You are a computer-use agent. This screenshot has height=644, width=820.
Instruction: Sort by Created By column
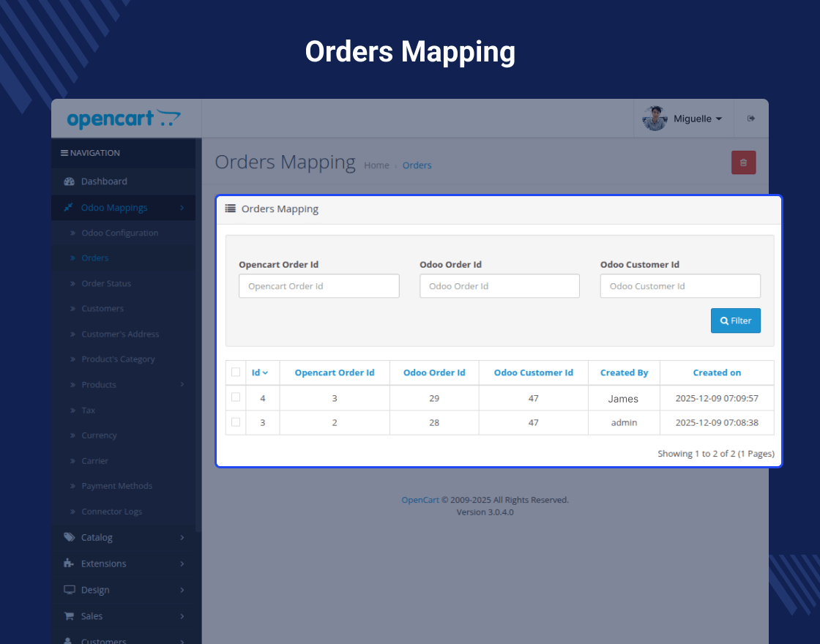(x=624, y=372)
